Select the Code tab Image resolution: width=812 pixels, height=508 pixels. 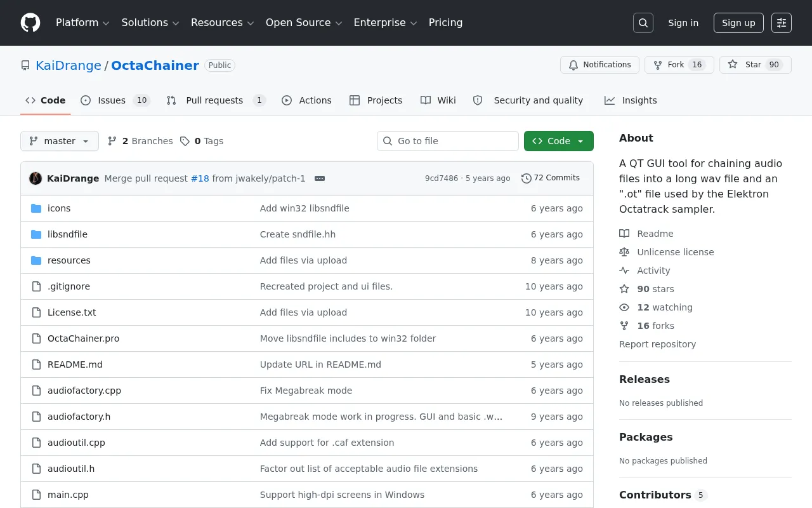pyautogui.click(x=46, y=100)
